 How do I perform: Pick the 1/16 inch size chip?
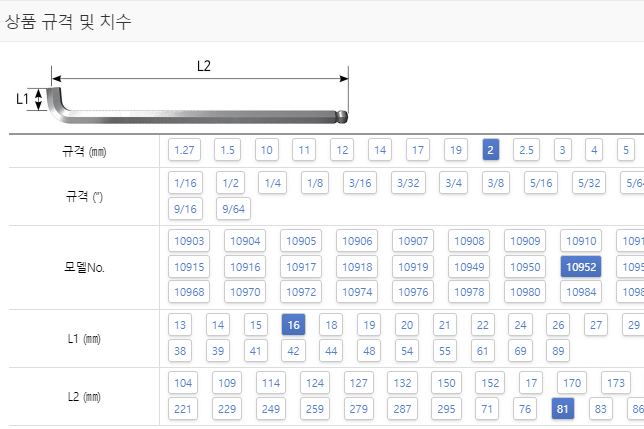(185, 183)
